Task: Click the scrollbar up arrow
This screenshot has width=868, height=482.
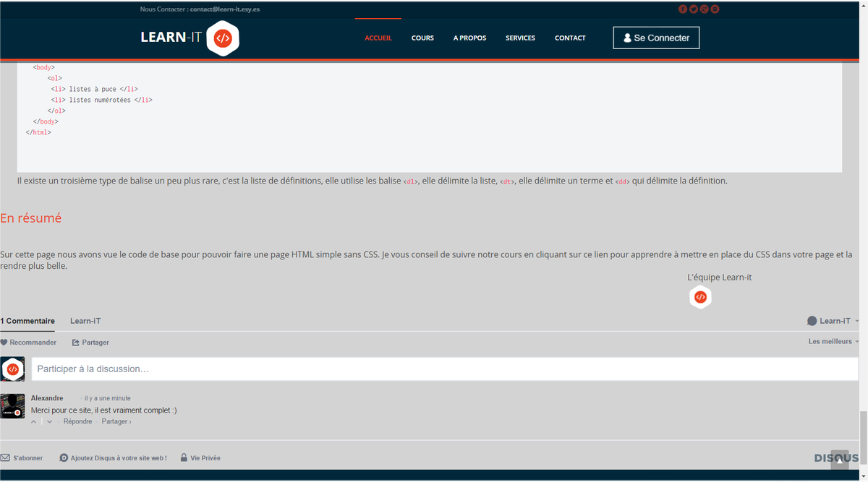Action: coord(863,4)
